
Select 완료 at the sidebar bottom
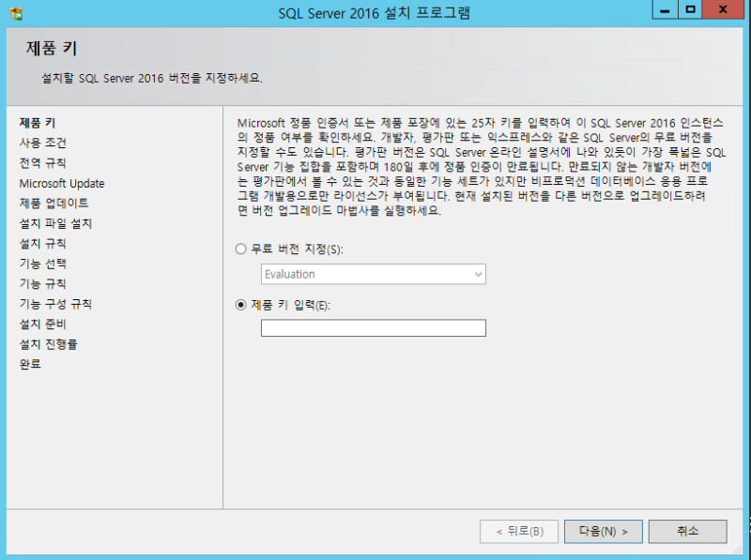(x=29, y=364)
